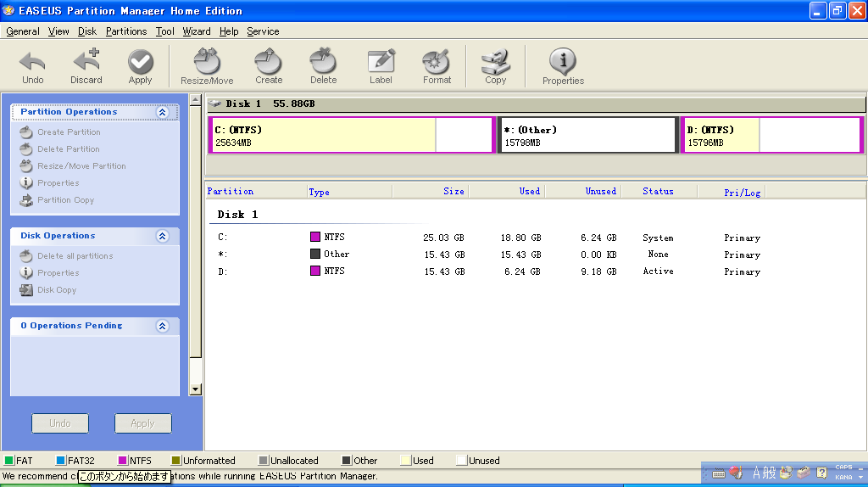This screenshot has height=487, width=868.
Task: Click the Copy toolbar icon
Action: (x=495, y=66)
